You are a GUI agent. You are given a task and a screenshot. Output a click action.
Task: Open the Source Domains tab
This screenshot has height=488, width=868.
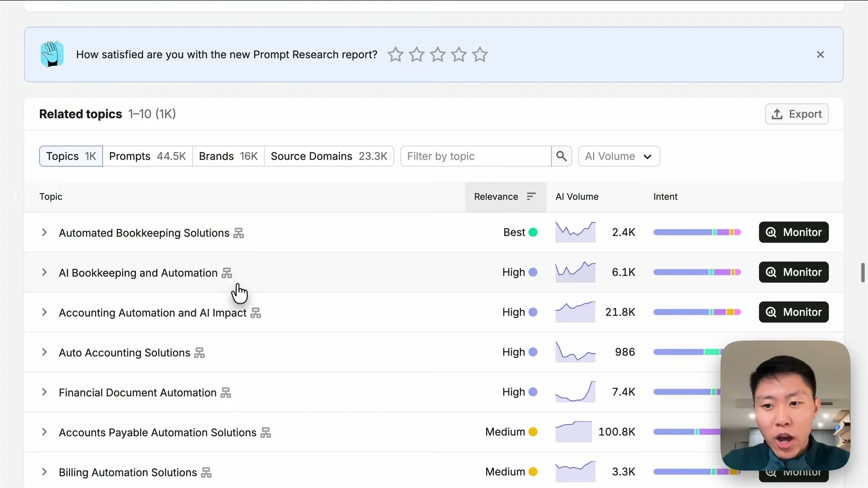point(329,156)
